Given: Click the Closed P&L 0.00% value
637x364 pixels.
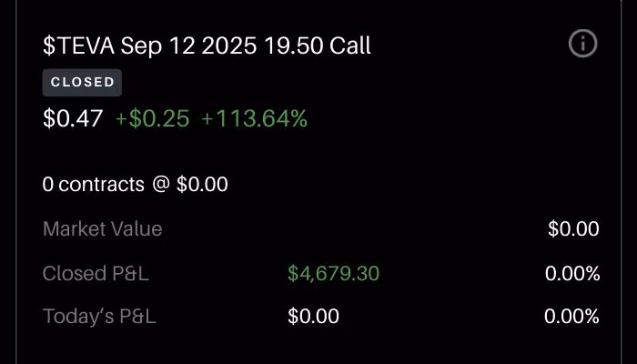Looking at the screenshot, I should click(x=571, y=273).
